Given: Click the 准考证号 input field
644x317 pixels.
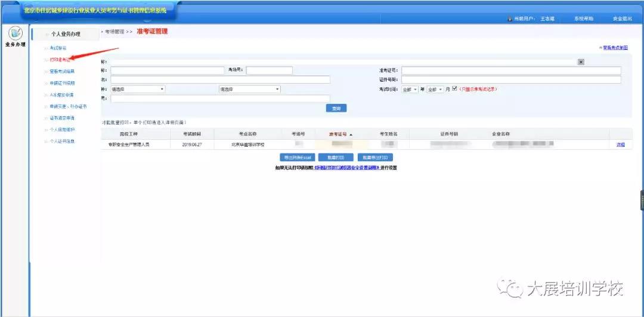Looking at the screenshot, I should pos(511,70).
